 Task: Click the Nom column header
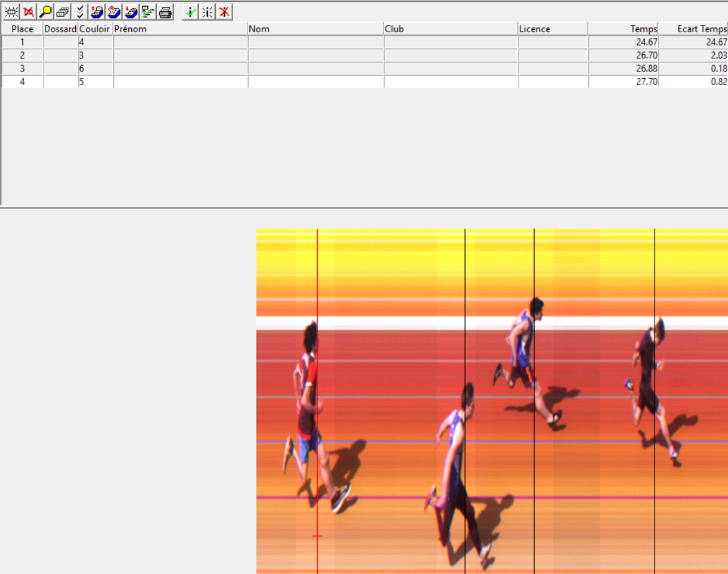point(315,29)
